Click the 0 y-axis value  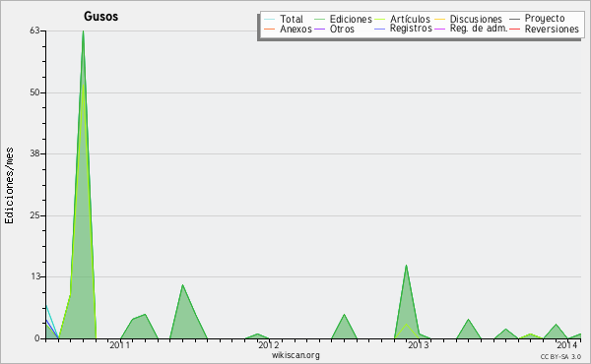[x=37, y=338]
